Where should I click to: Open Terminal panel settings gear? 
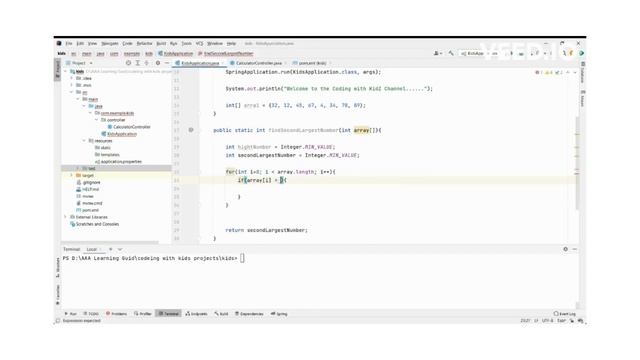pyautogui.click(x=565, y=249)
